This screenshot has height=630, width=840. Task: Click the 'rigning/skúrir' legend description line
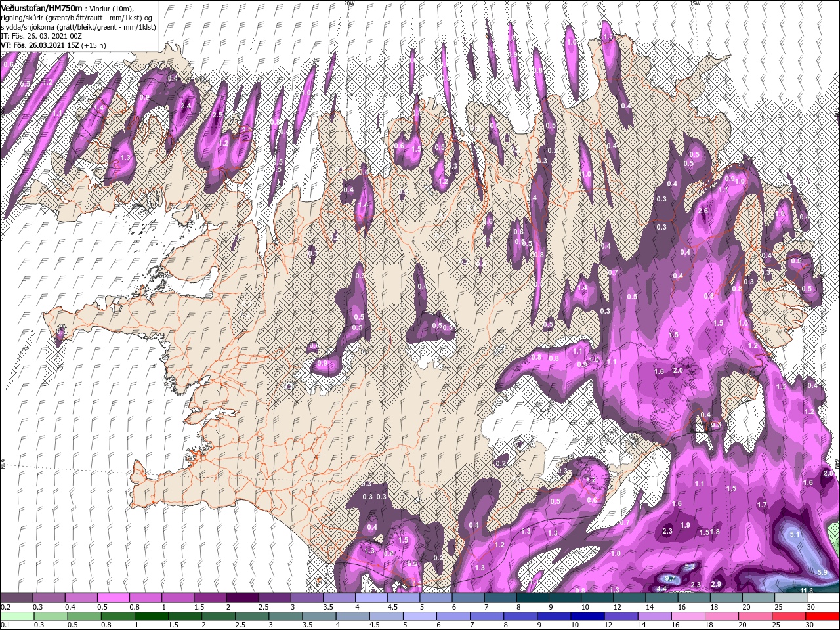tap(76, 18)
